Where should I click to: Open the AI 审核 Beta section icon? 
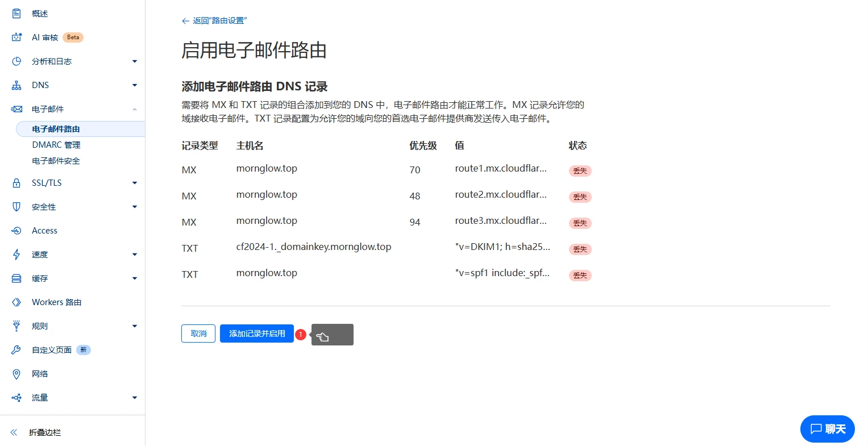coord(16,37)
